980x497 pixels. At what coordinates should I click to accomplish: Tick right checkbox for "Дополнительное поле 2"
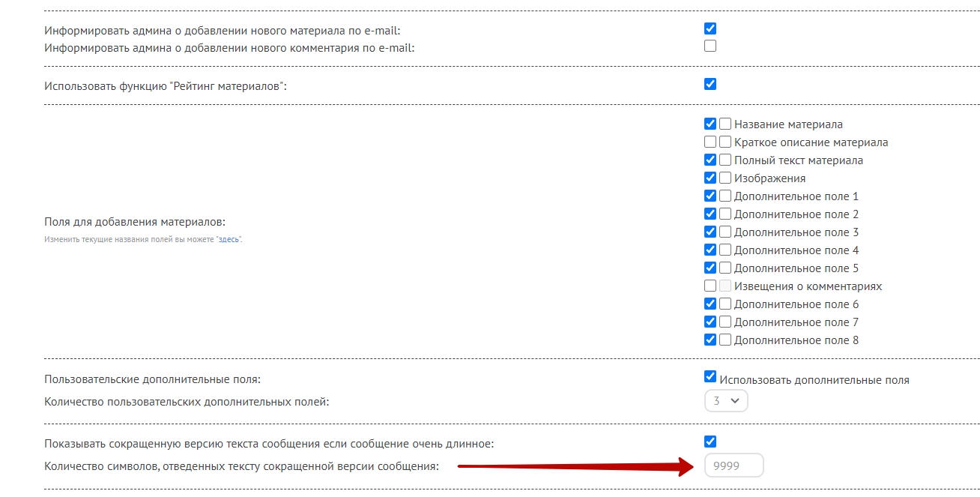[x=725, y=214]
